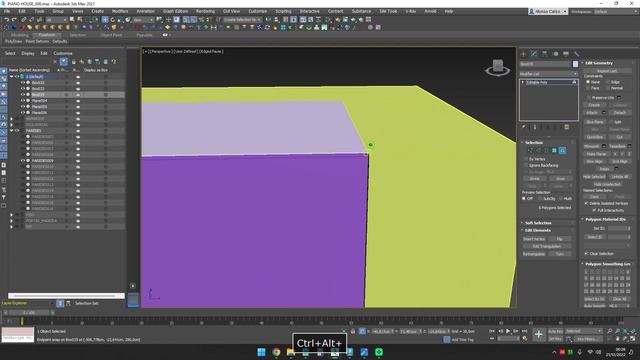Switch to Edge sub-object level
Image resolution: width=640 pixels, height=360 pixels.
tap(538, 151)
